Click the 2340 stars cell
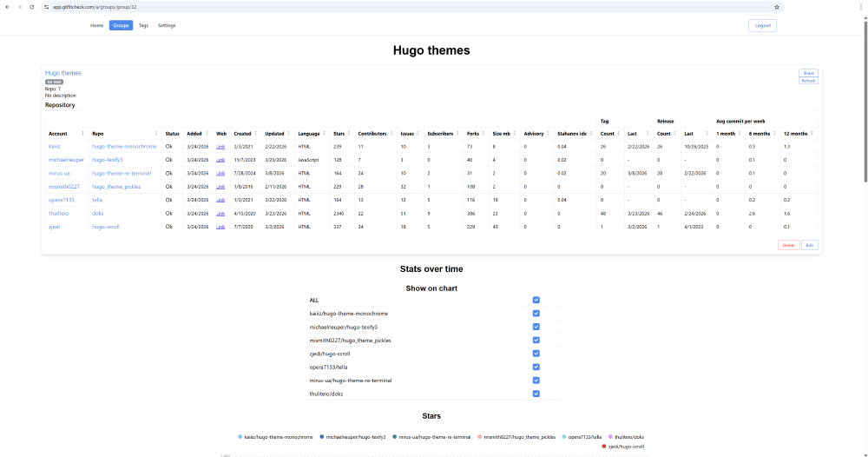The height and width of the screenshot is (457, 868). point(339,213)
